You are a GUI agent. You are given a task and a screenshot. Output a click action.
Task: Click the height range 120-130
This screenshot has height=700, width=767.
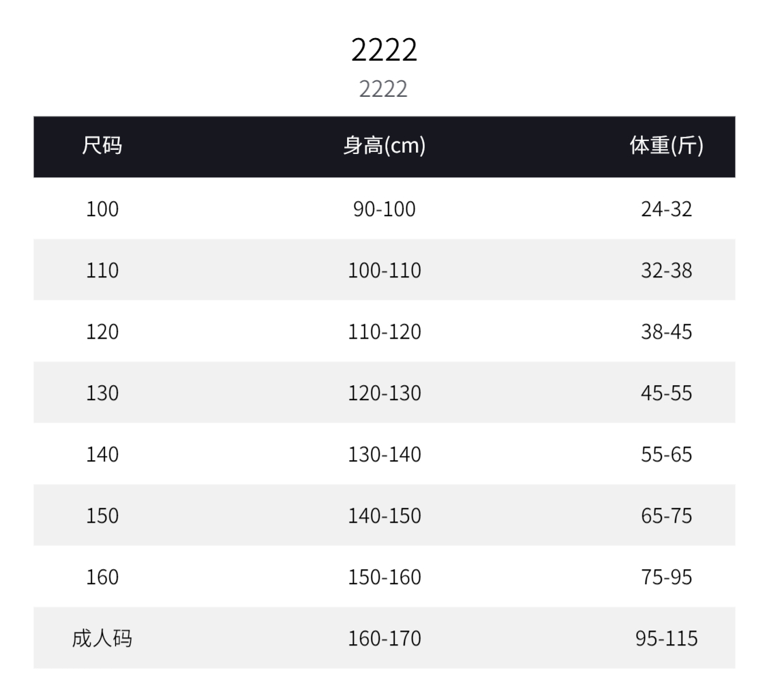coord(384,393)
